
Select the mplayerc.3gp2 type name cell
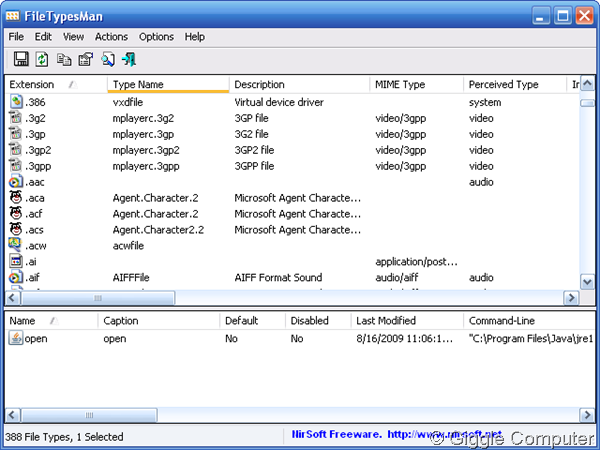(146, 150)
